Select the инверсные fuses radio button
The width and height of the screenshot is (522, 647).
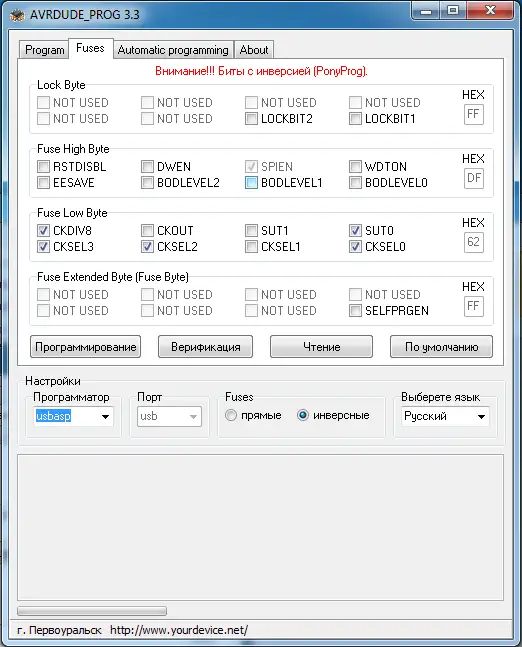[302, 415]
